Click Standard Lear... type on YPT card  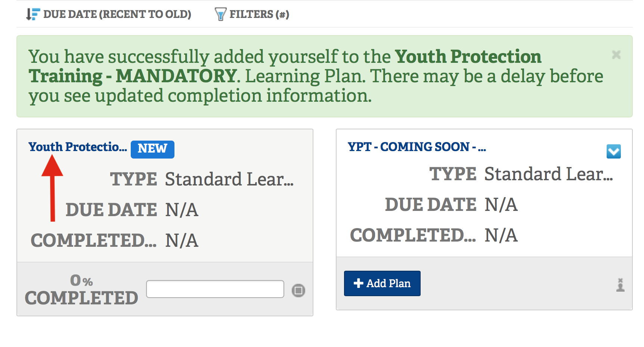(548, 174)
